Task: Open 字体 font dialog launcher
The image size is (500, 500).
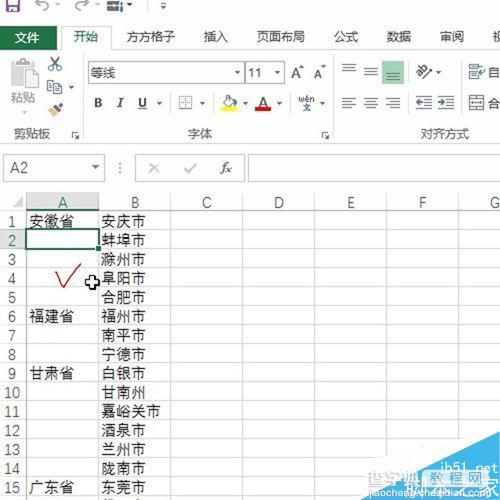Action: (325, 135)
